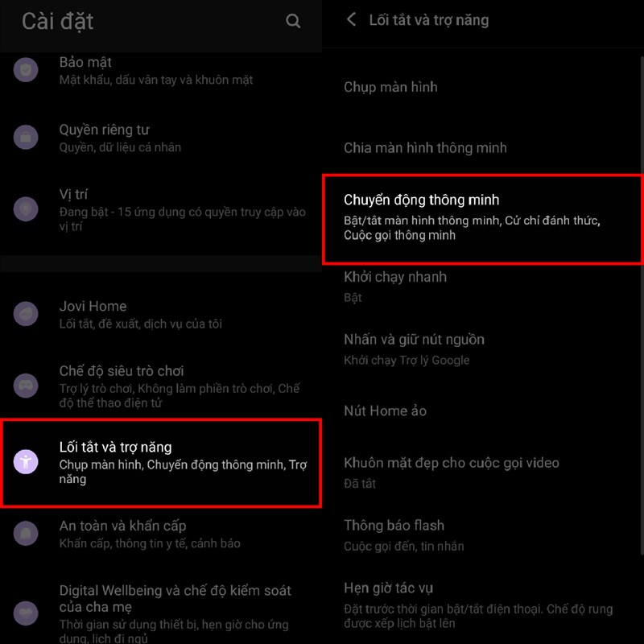
Task: Open Chuyển động thông minh settings
Action: pyautogui.click(x=482, y=219)
